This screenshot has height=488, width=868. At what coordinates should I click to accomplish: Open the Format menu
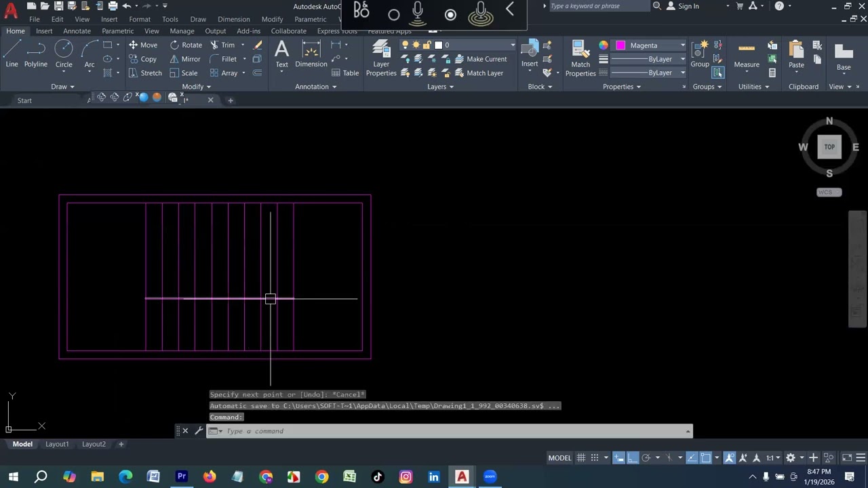(140, 19)
